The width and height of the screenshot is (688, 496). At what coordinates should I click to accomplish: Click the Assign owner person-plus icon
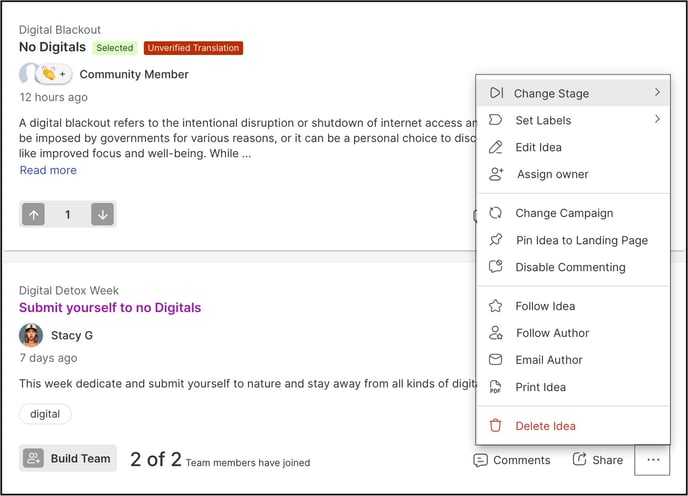[x=496, y=174]
